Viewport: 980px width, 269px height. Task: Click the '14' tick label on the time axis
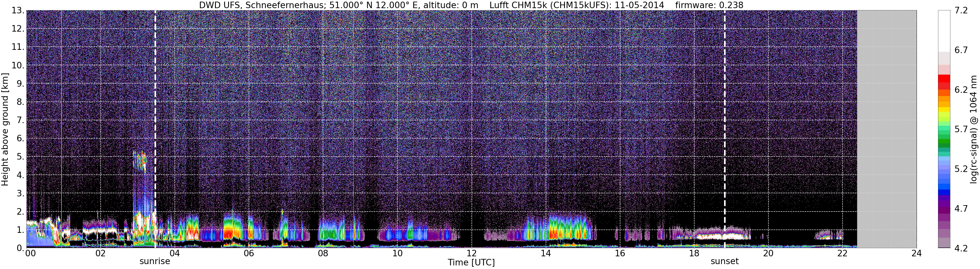[545, 254]
